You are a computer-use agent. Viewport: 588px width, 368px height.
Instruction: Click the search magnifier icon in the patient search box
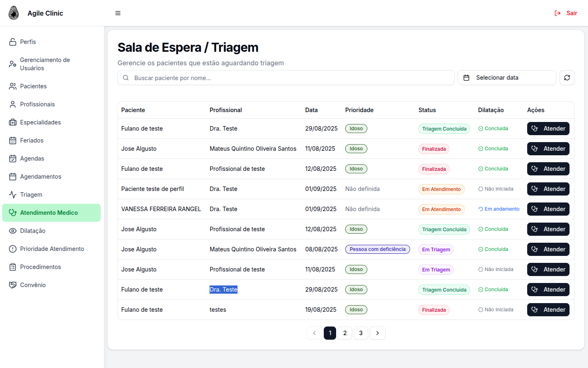tap(126, 78)
